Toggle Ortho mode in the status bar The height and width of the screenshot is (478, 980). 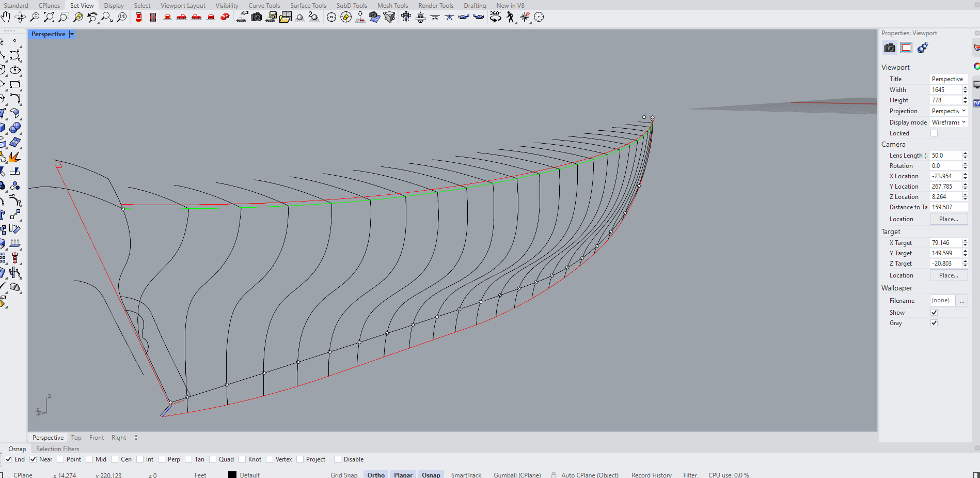pyautogui.click(x=376, y=475)
